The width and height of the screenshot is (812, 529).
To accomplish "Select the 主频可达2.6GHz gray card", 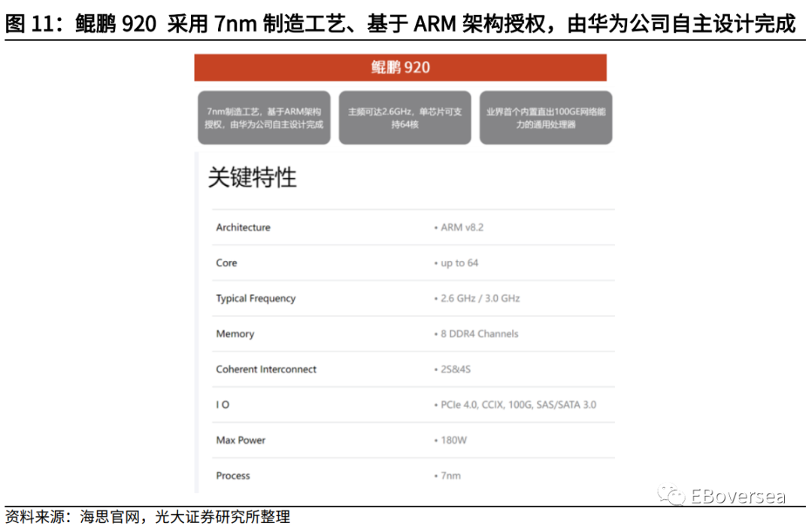I will coord(405,117).
